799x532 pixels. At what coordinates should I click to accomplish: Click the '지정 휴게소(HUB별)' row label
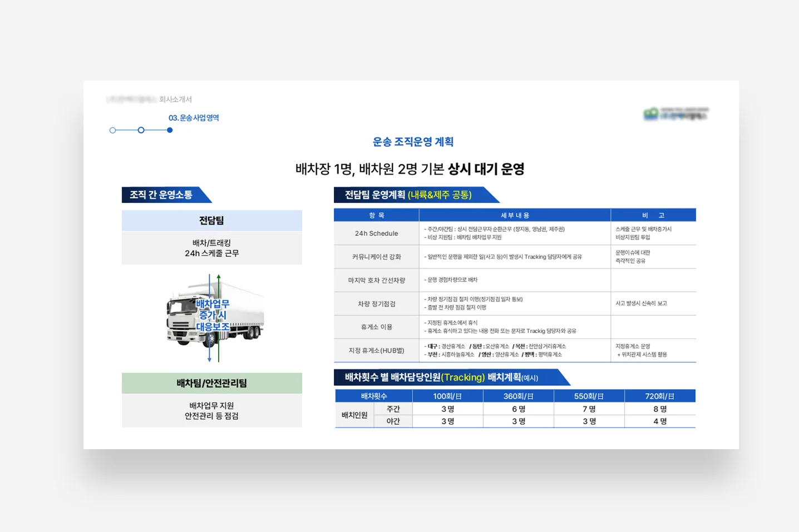(377, 350)
